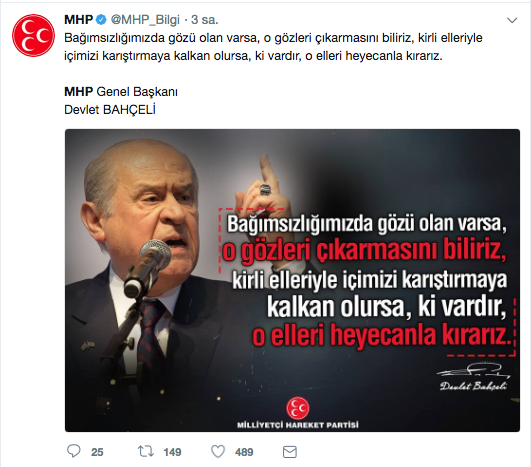The height and width of the screenshot is (467, 531).
Task: Click the bold MHP word before Genel Başkanı
Action: coord(79,92)
